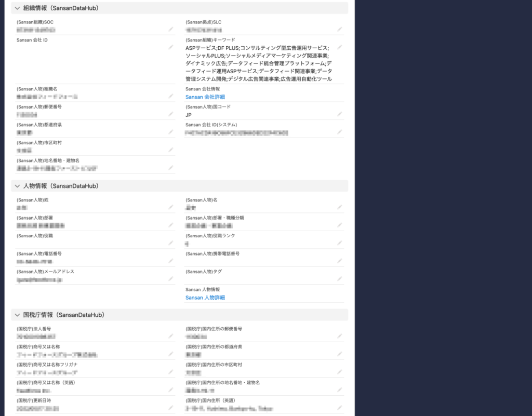Edit the (国税庁)国内住所（英語）field
Viewport: 532px width, 416px height.
339,408
